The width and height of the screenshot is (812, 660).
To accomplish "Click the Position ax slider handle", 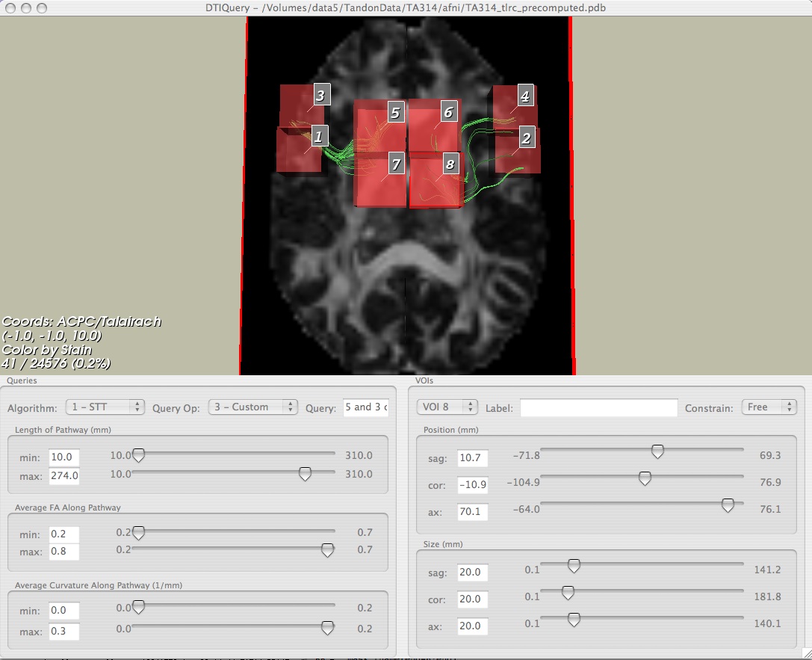I will [x=727, y=506].
